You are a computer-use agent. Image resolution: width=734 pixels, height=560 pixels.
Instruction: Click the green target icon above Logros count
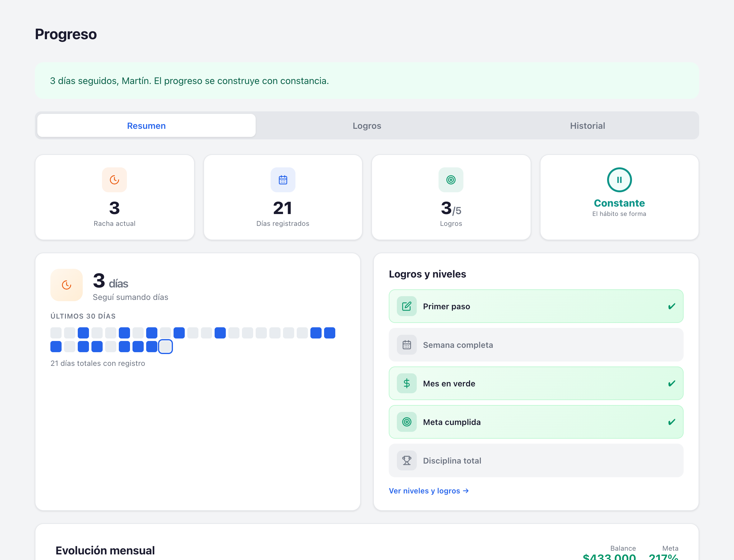450,180
